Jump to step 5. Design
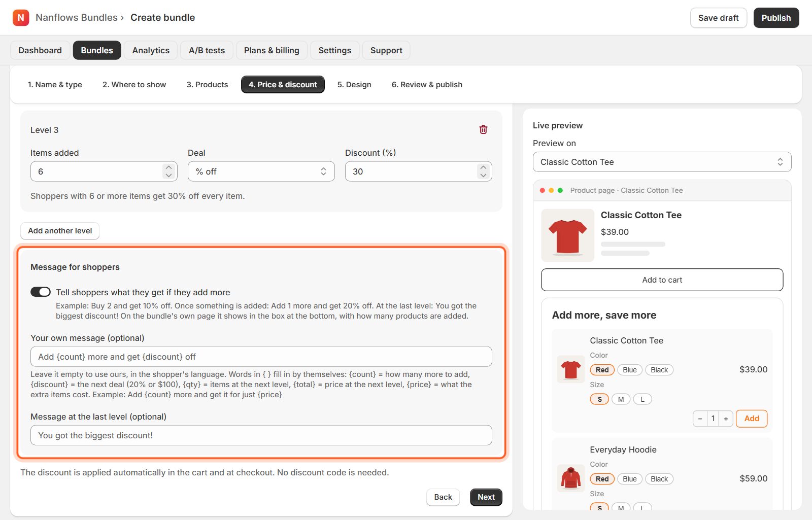This screenshot has width=812, height=520. click(x=354, y=85)
